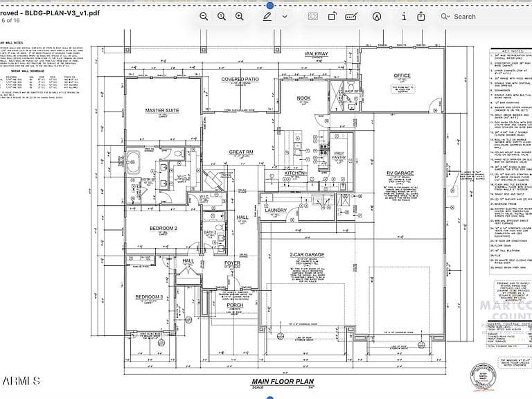Click the HALL label beside BATH 2

click(242, 218)
